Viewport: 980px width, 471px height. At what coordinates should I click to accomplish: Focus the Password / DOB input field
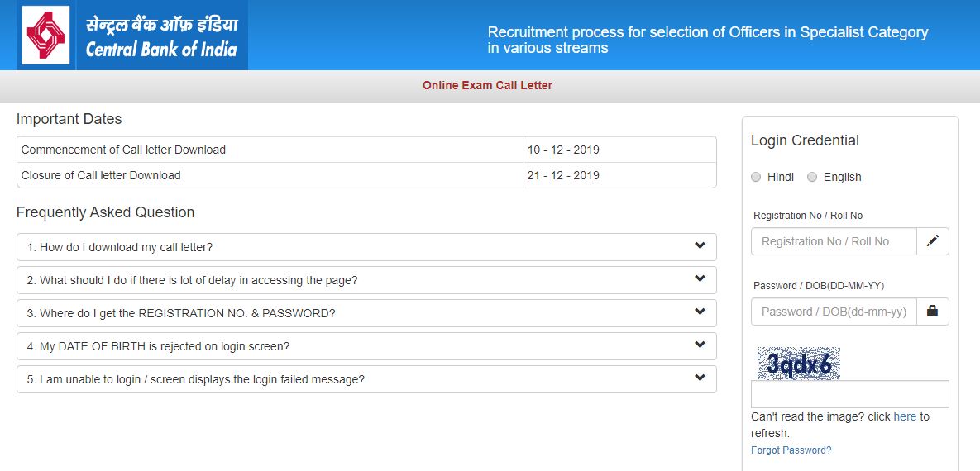pyautogui.click(x=834, y=312)
